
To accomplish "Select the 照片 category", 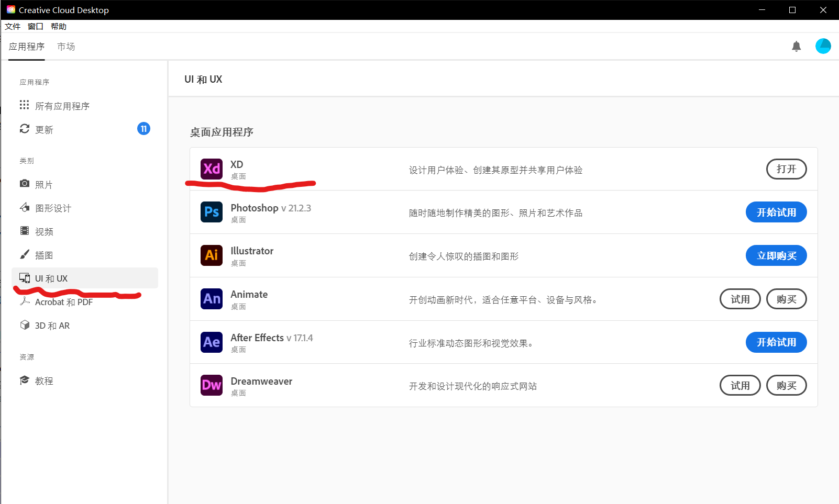I will 85,184.
